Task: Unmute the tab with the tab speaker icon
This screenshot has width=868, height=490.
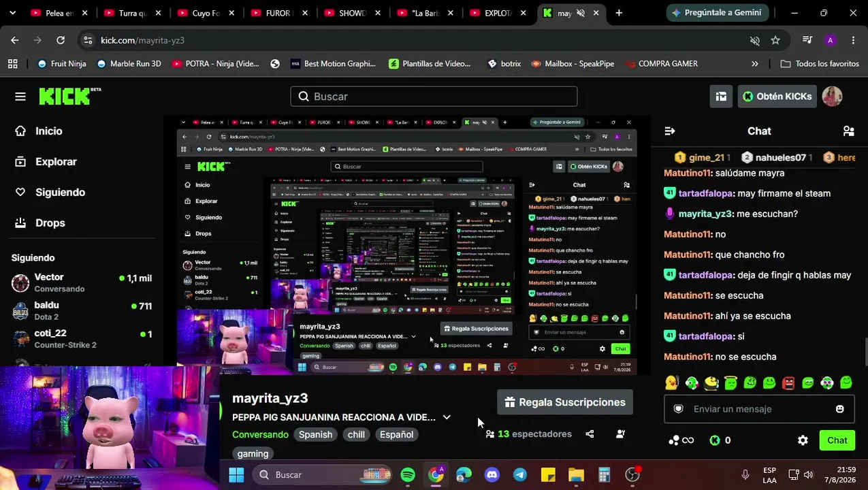Action: (581, 13)
